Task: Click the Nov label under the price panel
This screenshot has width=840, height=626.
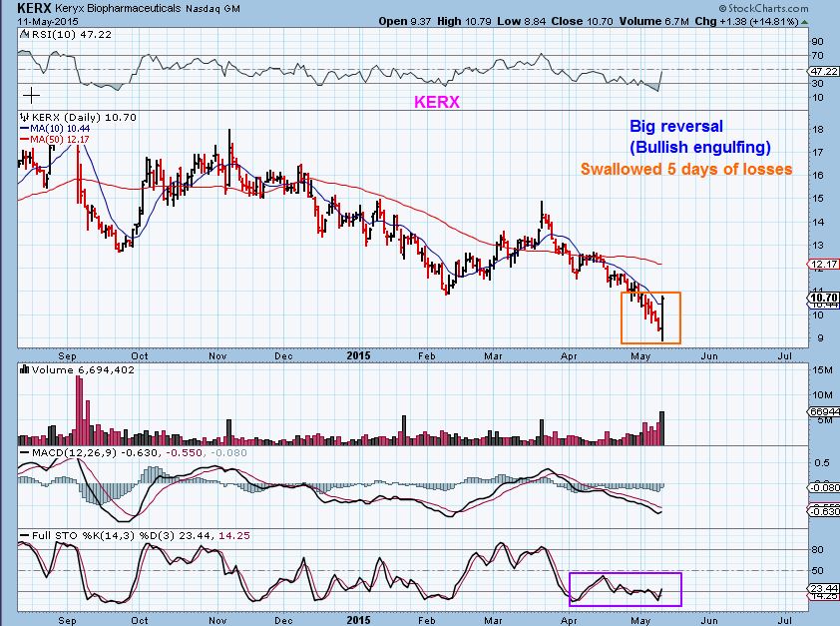Action: click(x=217, y=355)
